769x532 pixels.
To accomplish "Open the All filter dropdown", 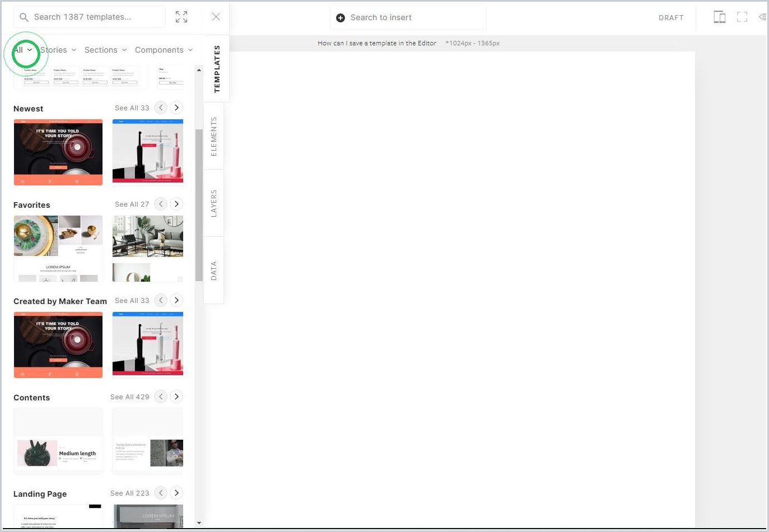I will 23,50.
